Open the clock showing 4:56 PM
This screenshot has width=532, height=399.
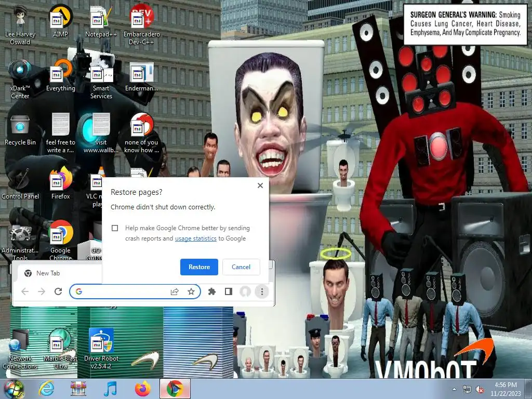[x=506, y=389]
